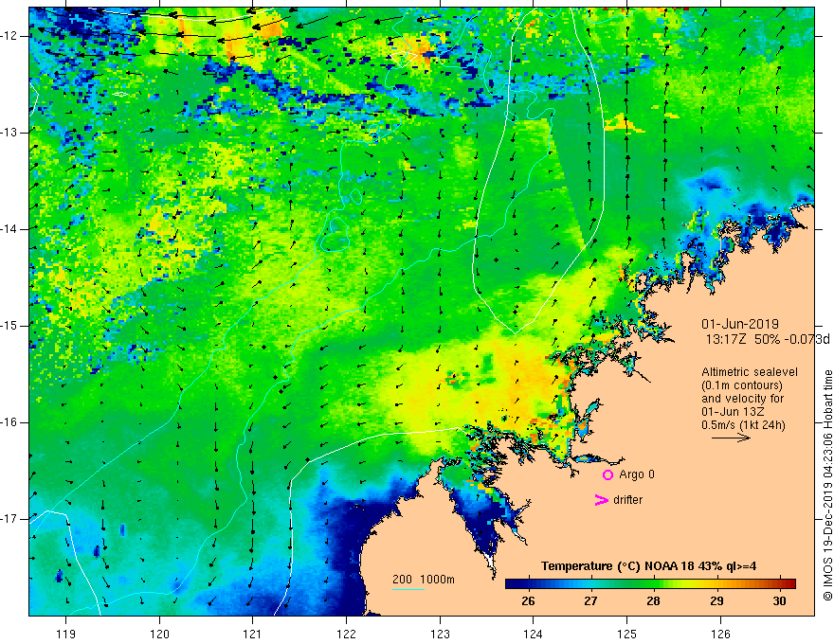
Task: Click the longitude axis label 125
Action: coord(627,634)
